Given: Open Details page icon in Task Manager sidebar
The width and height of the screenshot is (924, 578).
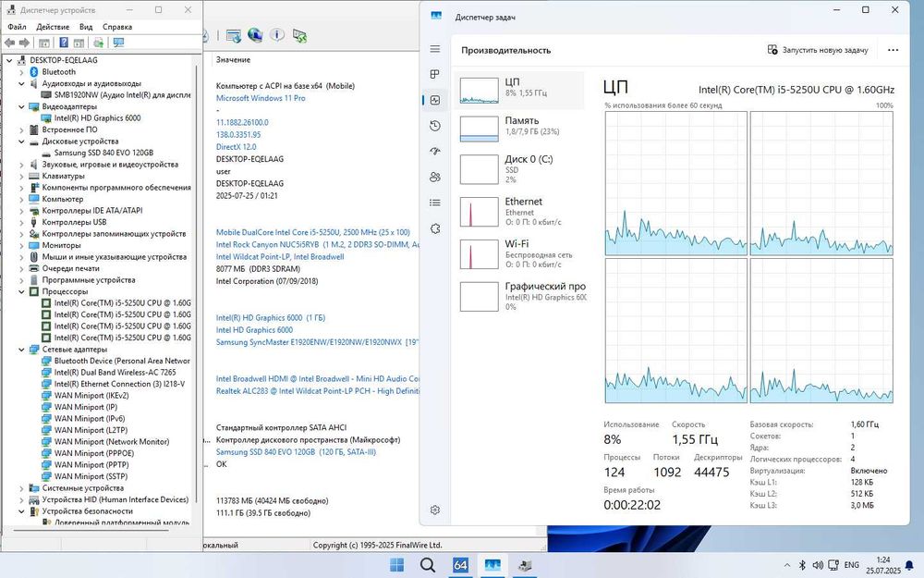Looking at the screenshot, I should [435, 203].
